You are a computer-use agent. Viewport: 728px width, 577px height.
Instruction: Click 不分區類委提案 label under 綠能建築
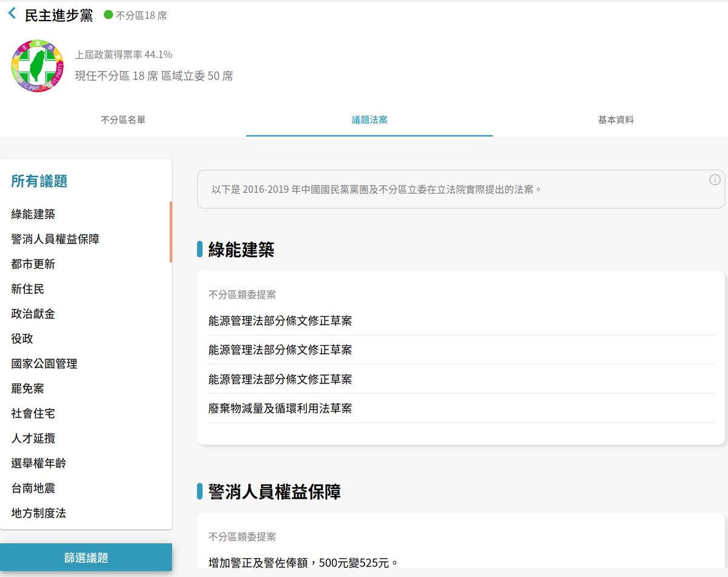point(242,295)
